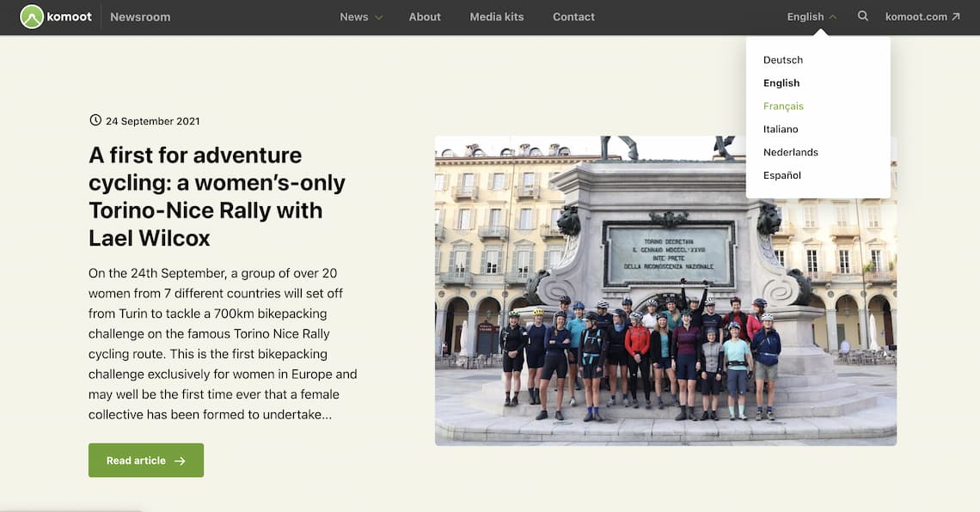Open the cyclists group photo thumbnail
The image size is (980, 512).
pos(665,290)
